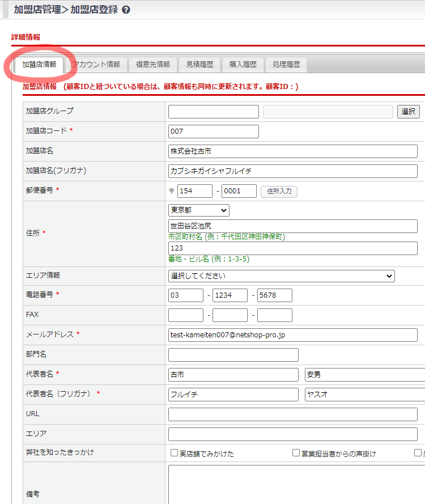Expand the 東京都 prefecture dropdown

click(198, 210)
